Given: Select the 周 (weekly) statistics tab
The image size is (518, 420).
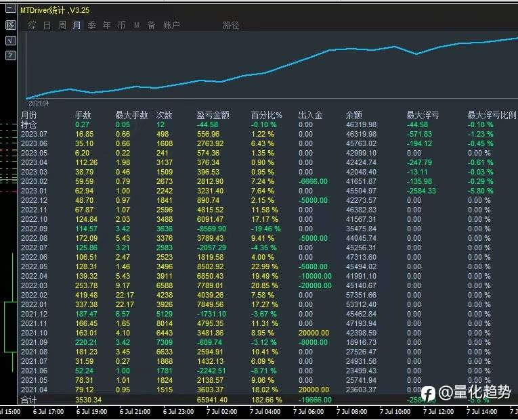Looking at the screenshot, I should pyautogui.click(x=62, y=26).
